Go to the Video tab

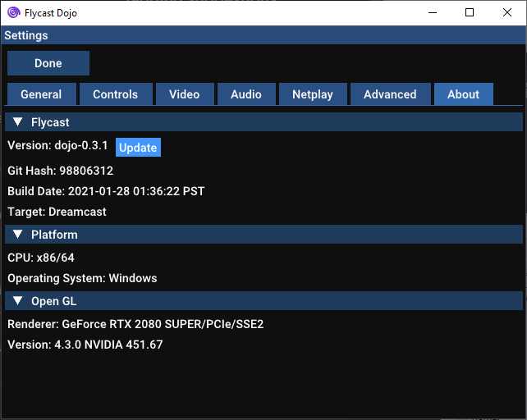point(185,94)
